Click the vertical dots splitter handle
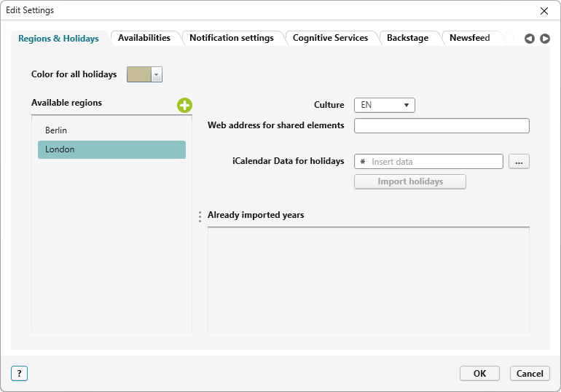 (200, 216)
